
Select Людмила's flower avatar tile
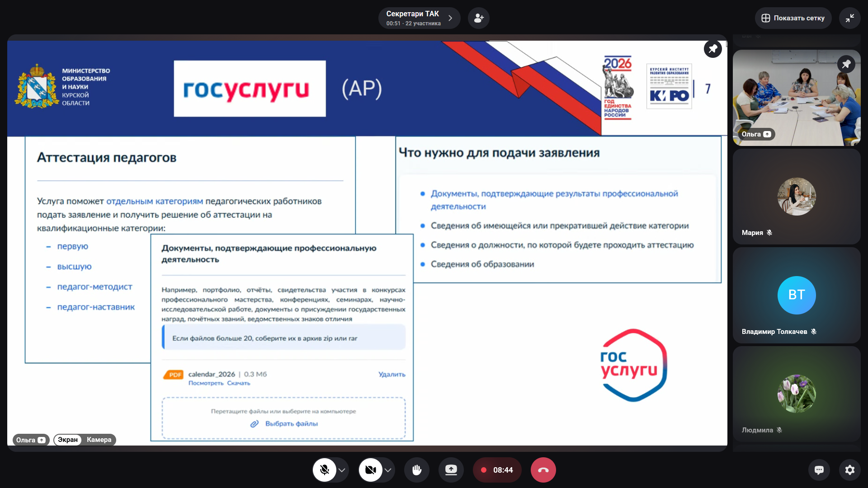pyautogui.click(x=796, y=394)
